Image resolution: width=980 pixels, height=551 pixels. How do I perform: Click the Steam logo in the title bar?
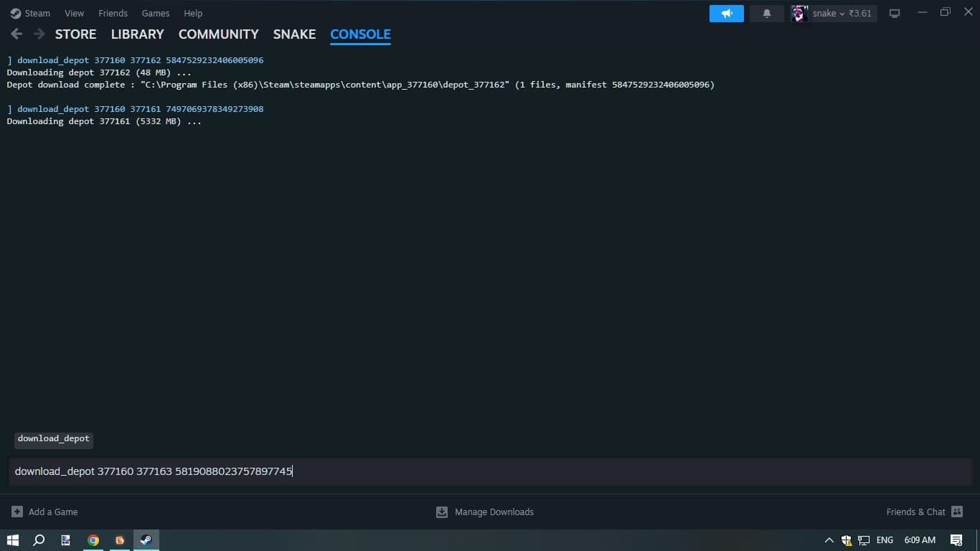[x=15, y=13]
